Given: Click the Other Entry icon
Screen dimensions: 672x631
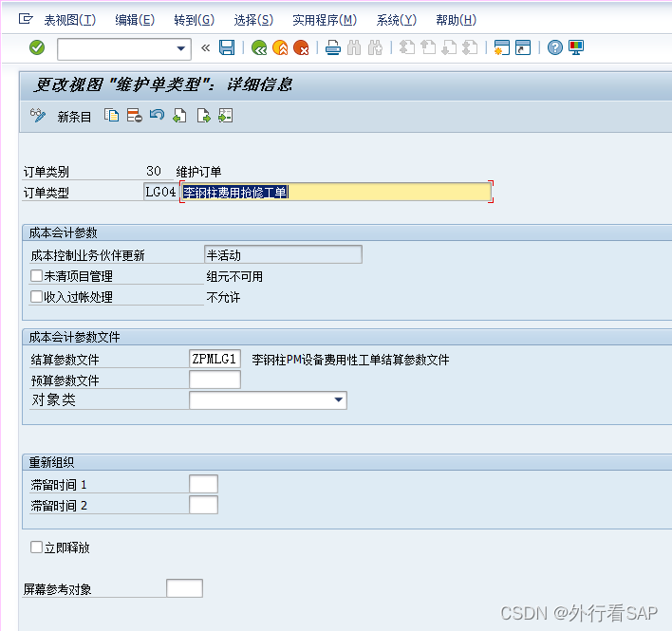Looking at the screenshot, I should (x=226, y=115).
